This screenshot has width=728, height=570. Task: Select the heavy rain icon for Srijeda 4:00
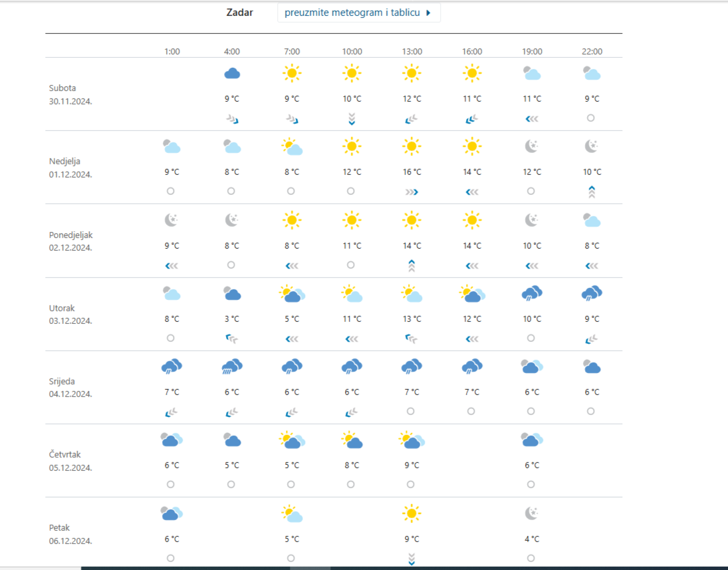tap(231, 366)
